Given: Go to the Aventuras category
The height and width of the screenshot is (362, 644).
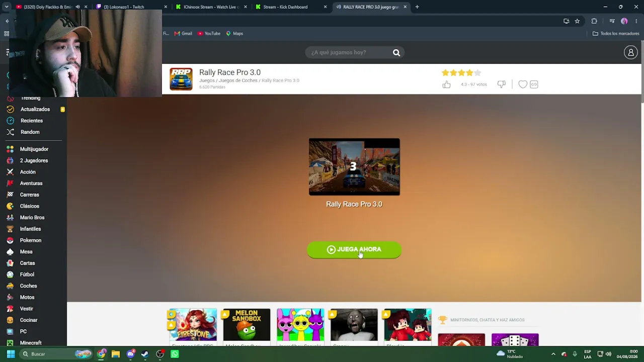Looking at the screenshot, I should click(x=31, y=184).
